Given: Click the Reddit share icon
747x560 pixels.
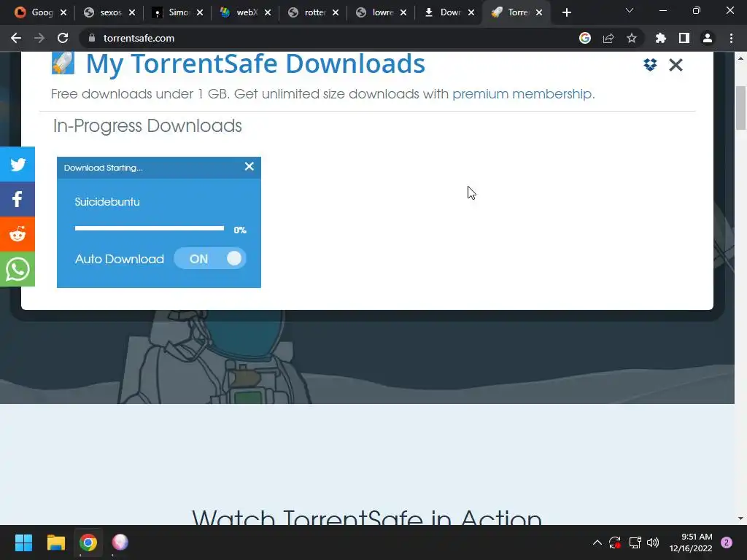Looking at the screenshot, I should click(18, 234).
